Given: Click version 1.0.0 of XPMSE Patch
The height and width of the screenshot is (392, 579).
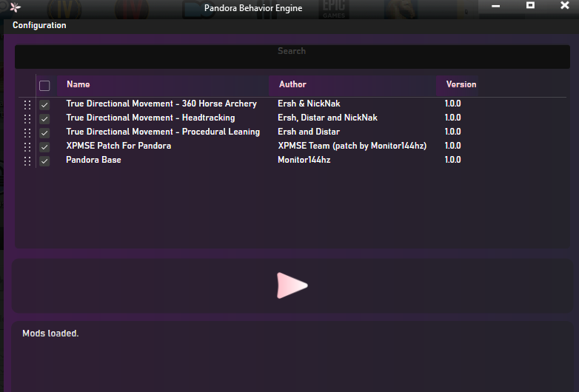Looking at the screenshot, I should pyautogui.click(x=452, y=146).
